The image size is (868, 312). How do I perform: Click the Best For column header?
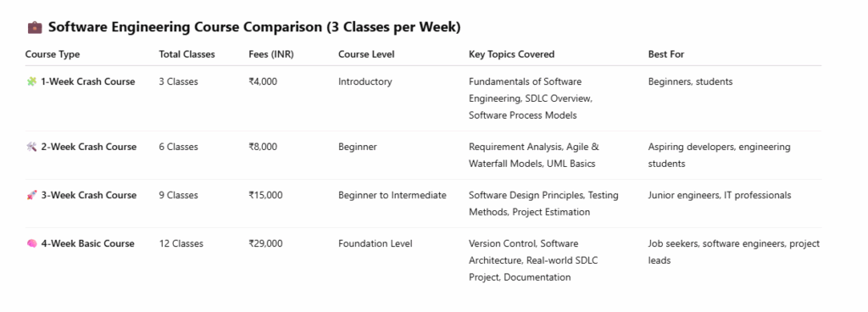point(666,54)
